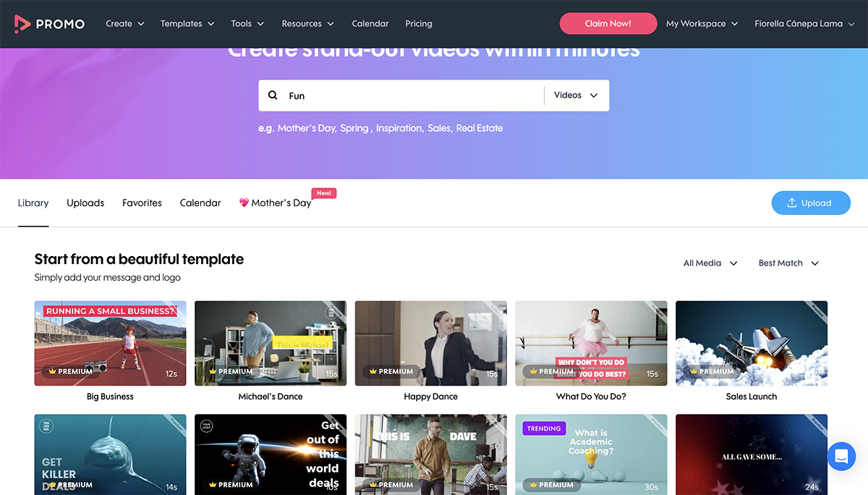Click the crown Premium badge on Sales Launch
Image resolution: width=868 pixels, height=495 pixels.
(711, 371)
